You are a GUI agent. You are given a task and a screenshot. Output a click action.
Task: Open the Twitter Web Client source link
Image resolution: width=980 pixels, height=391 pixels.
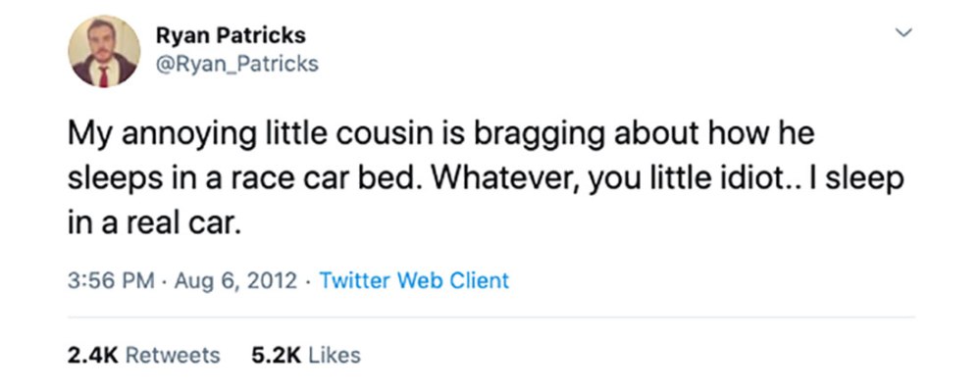click(414, 280)
